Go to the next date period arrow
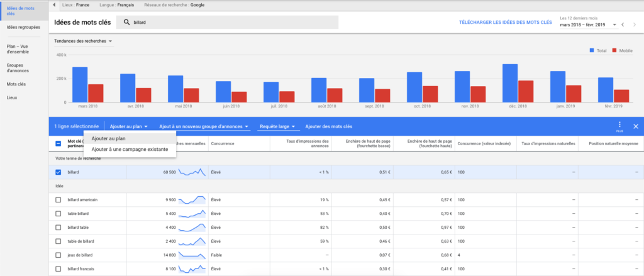Image resolution: width=644 pixels, height=276 pixels. point(635,25)
